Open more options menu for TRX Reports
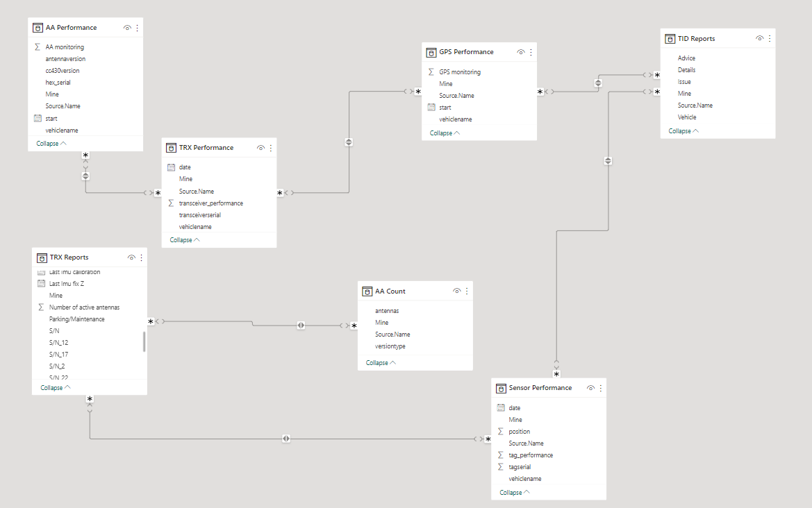Image resolution: width=812 pixels, height=508 pixels. pos(142,257)
